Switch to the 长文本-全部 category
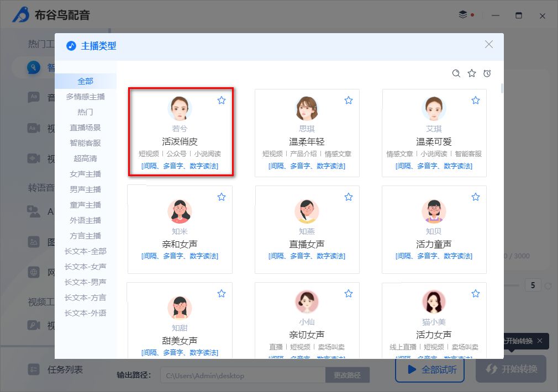This screenshot has height=392, width=558. (86, 252)
